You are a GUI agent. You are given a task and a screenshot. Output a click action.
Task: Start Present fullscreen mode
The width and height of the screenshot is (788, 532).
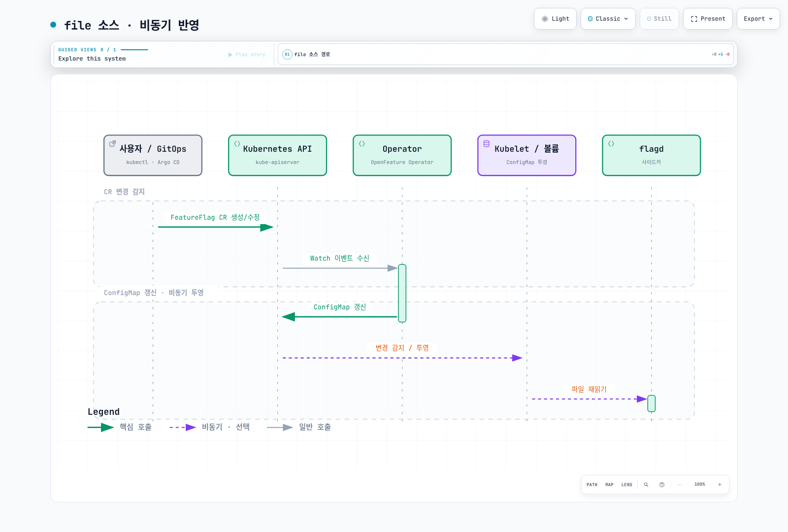coord(708,19)
